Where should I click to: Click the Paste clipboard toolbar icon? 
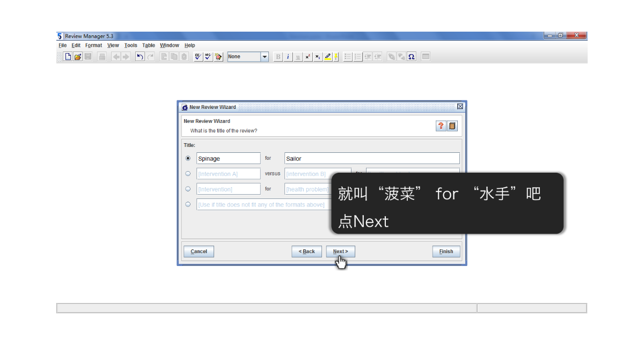184,56
